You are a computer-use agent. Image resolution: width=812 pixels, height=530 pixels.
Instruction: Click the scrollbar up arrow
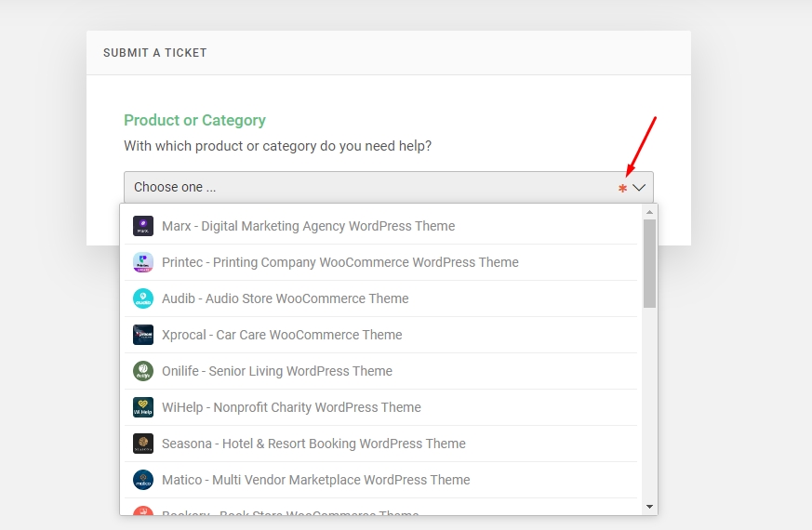tap(649, 212)
